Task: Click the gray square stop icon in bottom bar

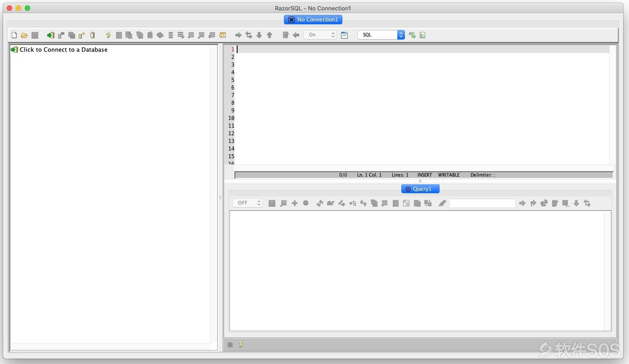Action: (230, 345)
